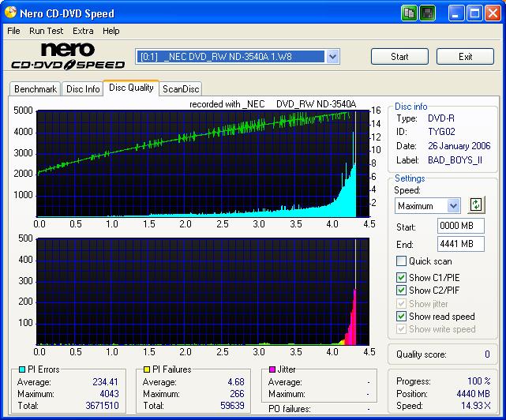Click the Nero disc icon in the title bar
Screen dimensions: 506x420
coord(9,13)
